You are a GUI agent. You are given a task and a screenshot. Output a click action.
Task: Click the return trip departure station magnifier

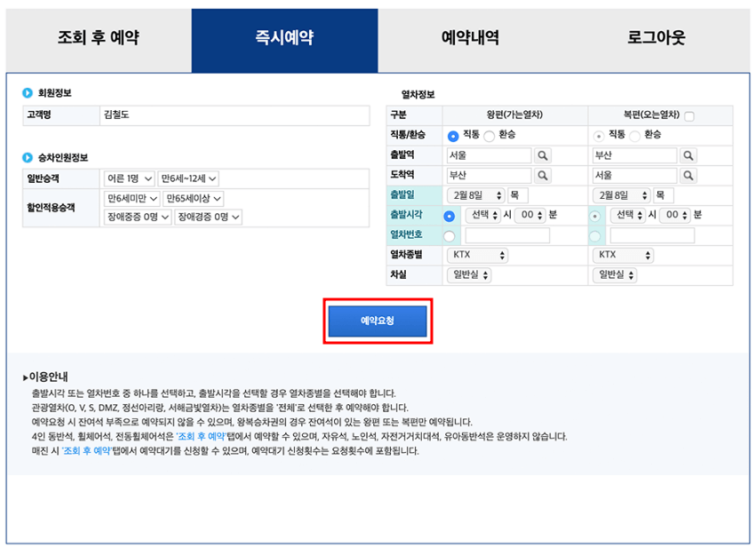pyautogui.click(x=688, y=155)
